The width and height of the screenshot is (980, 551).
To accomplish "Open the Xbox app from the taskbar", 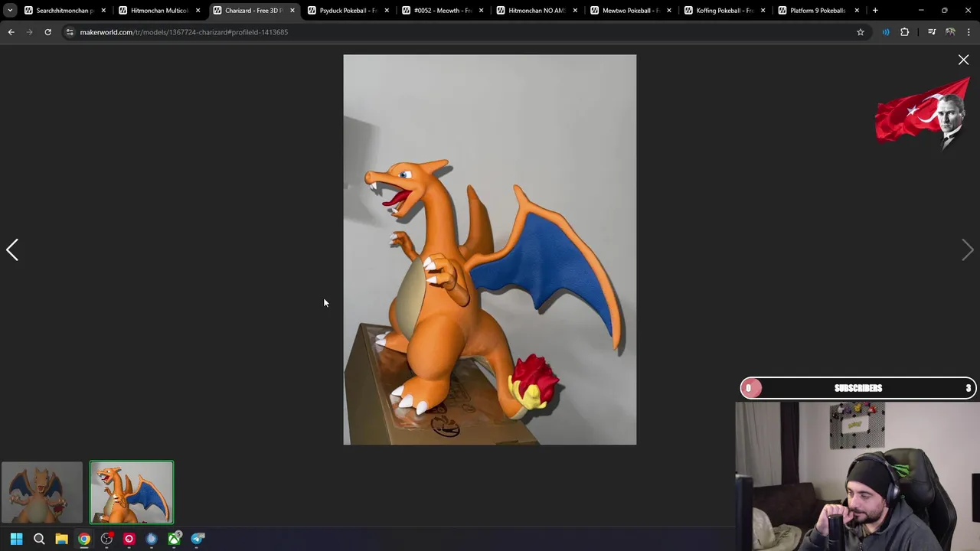I will 175,539.
